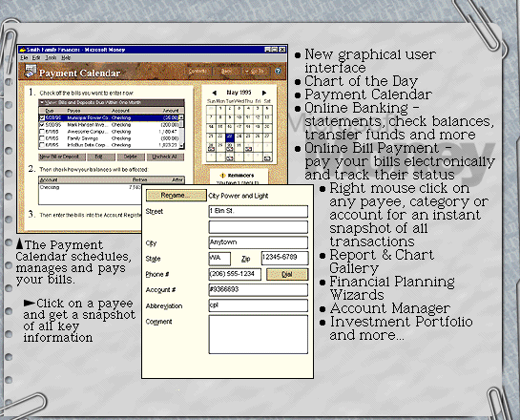Click the Street field containing 1 Elm St.

tap(258, 211)
